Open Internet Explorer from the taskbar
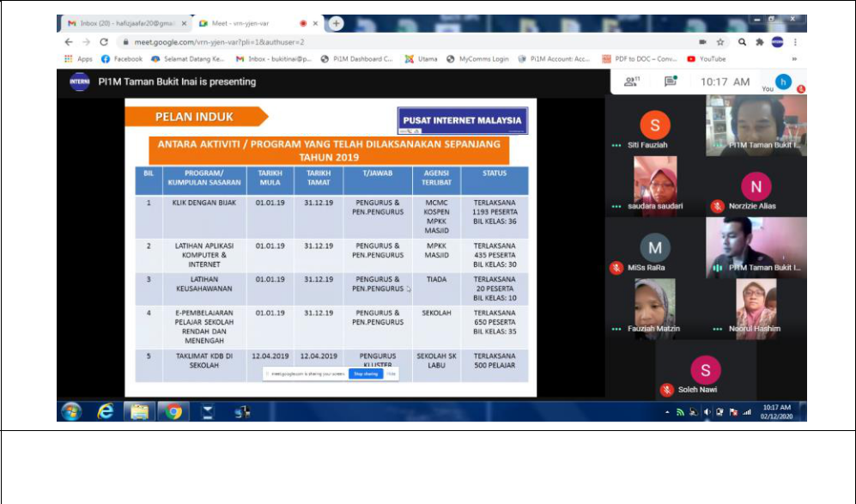Viewport: 856px width, 504px height. tap(106, 411)
